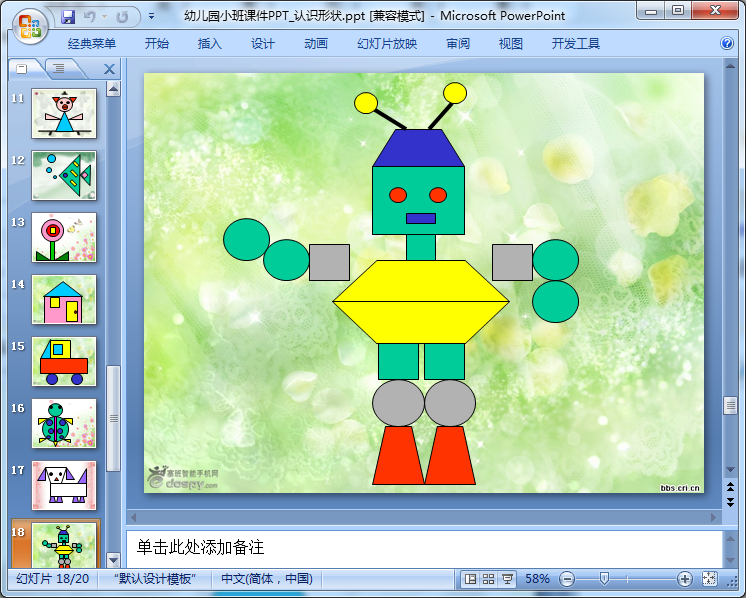Open the 动画 ribbon tab
The width and height of the screenshot is (746, 598).
[x=316, y=44]
